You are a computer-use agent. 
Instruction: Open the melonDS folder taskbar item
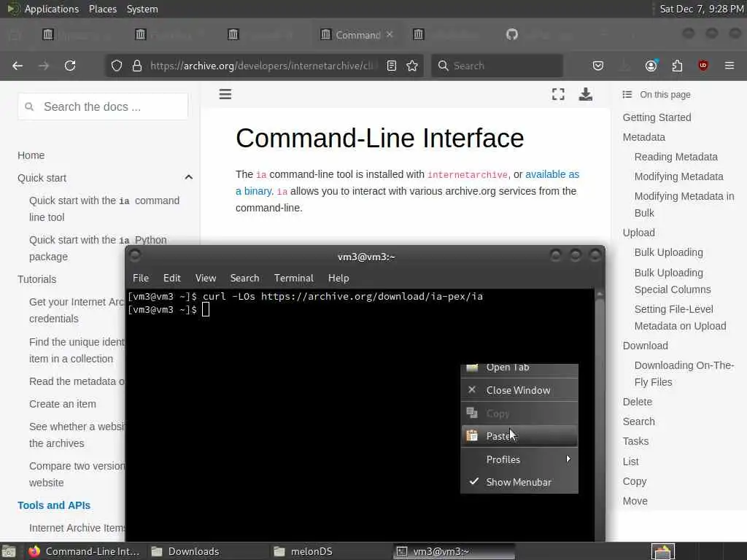(x=304, y=551)
